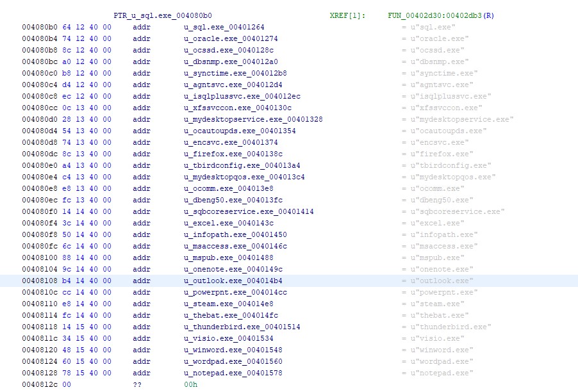Select address 0040812c with undefined byte
The height and width of the screenshot is (392, 578).
(x=38, y=384)
